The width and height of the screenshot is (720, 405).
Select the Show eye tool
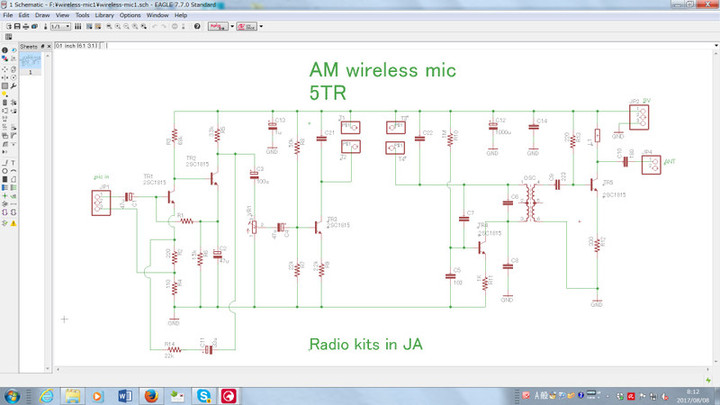pos(13,49)
